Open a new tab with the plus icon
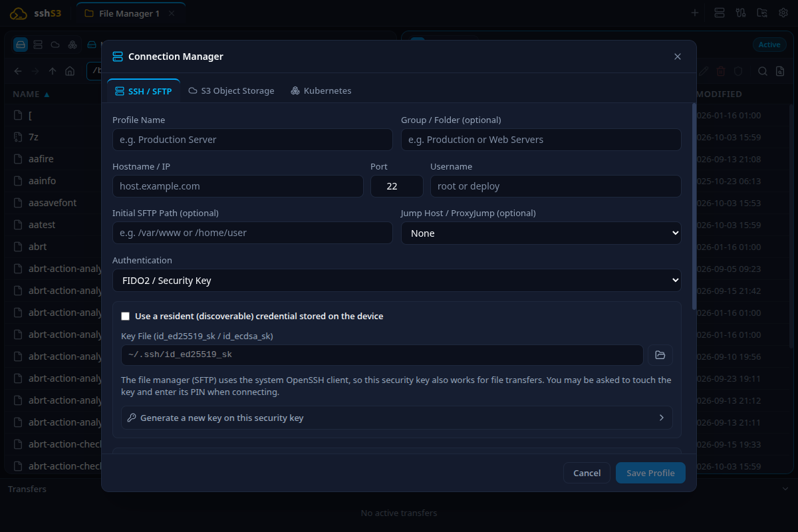 click(695, 13)
